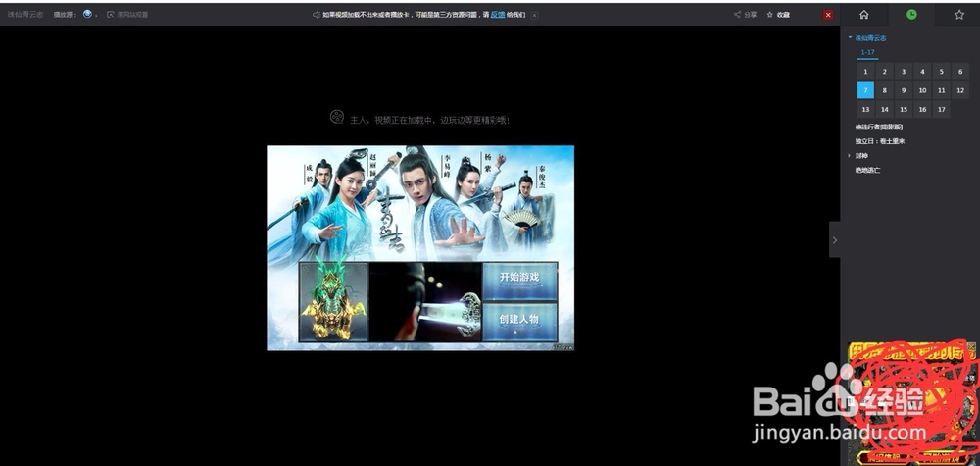Select highlighted episode 7
This screenshot has height=466, width=980.
(x=865, y=90)
